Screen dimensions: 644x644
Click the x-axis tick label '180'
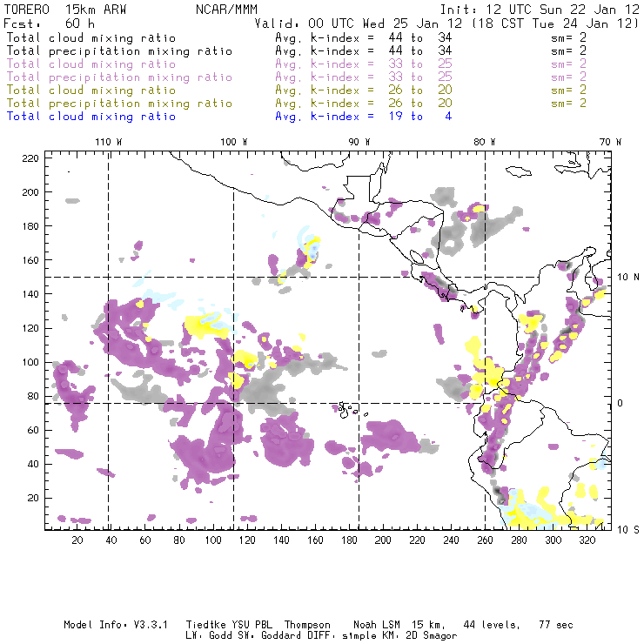(349, 540)
